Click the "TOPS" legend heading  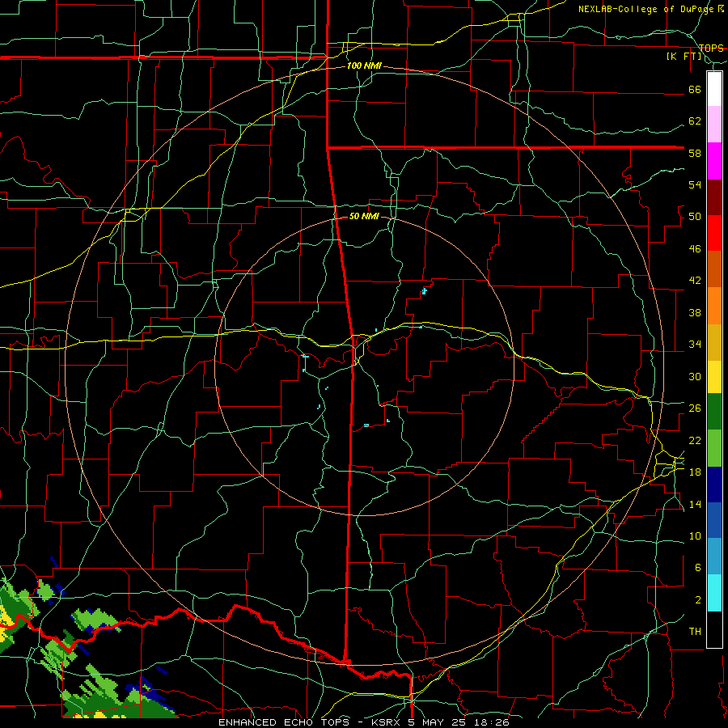(x=711, y=48)
